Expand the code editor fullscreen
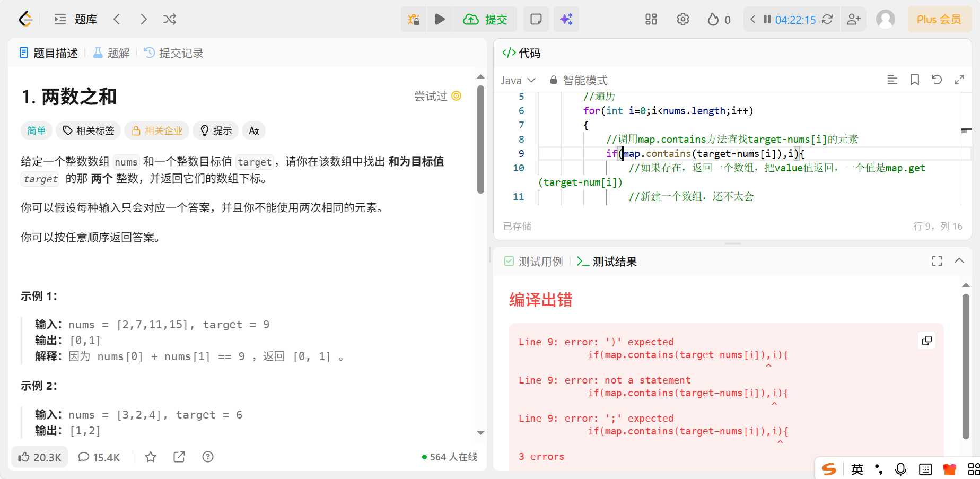The height and width of the screenshot is (479, 980). click(x=959, y=80)
